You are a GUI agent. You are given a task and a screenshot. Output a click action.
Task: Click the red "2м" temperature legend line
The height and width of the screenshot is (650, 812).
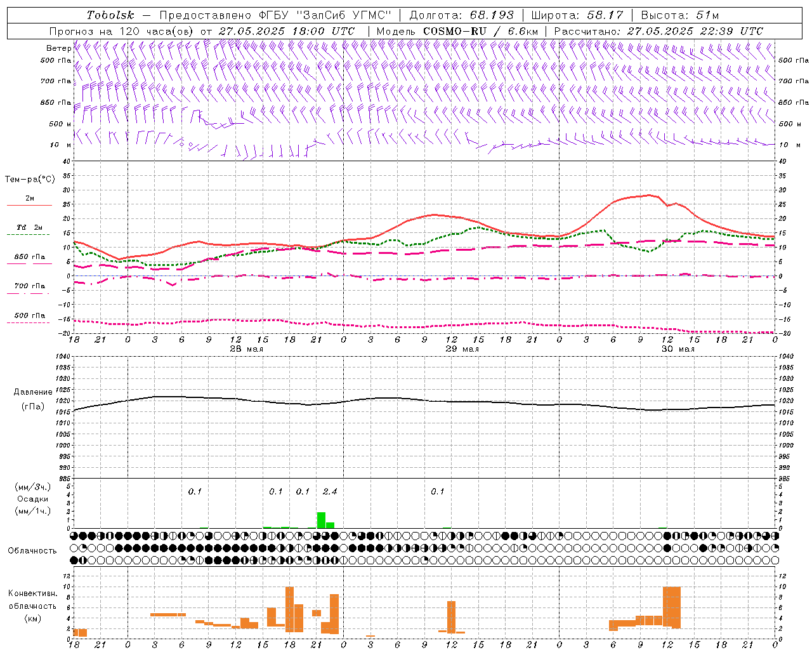[x=29, y=205]
